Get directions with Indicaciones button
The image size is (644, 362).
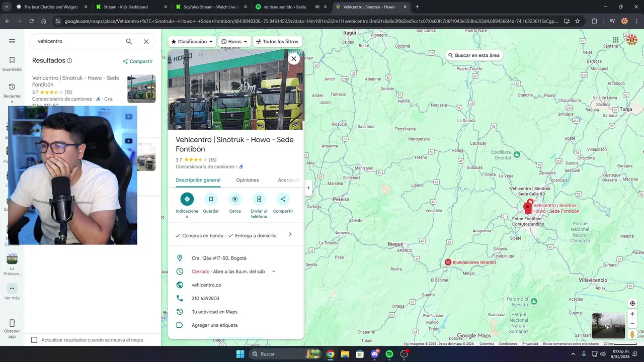(x=187, y=199)
